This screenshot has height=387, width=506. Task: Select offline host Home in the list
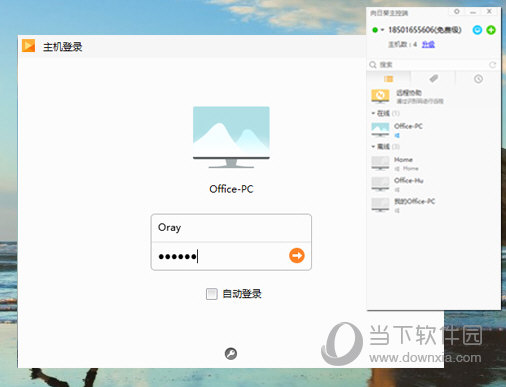coord(433,163)
